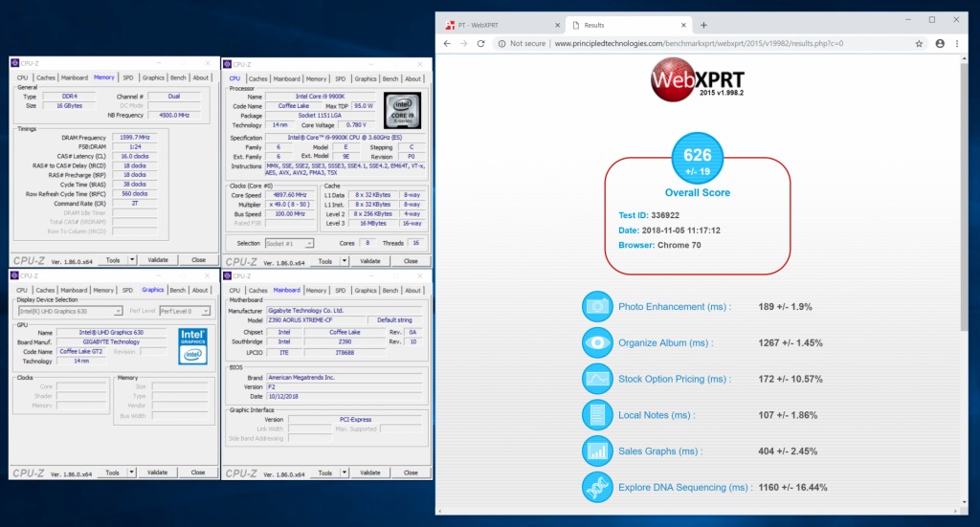Click the NB Frequency 4500.0 MHz value
This screenshot has height=527, width=980.
[174, 116]
